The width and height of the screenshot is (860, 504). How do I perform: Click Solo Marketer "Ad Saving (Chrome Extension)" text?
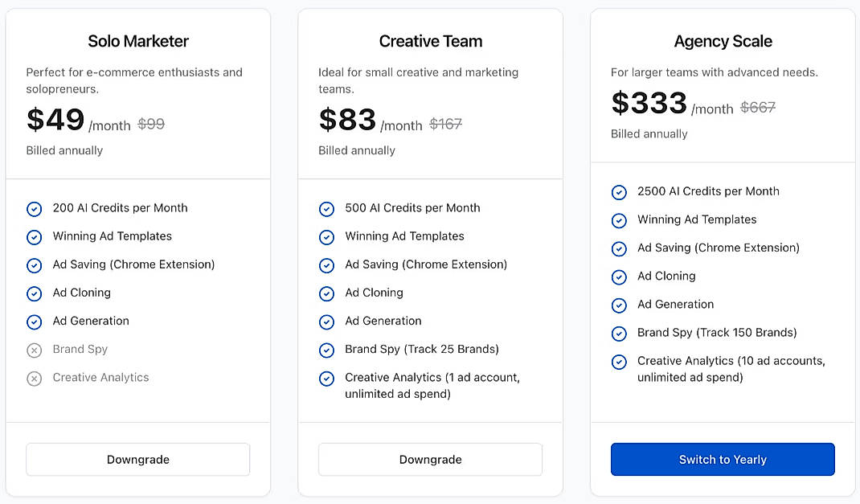(134, 264)
